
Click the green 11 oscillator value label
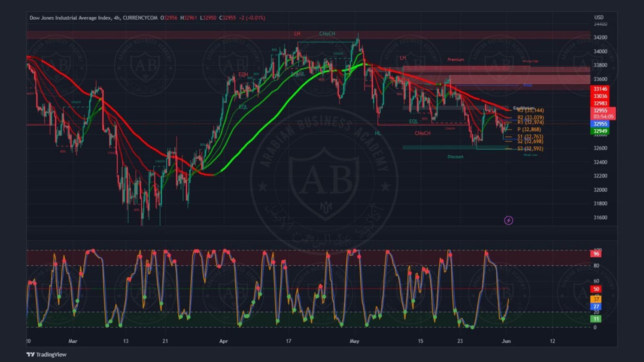pyautogui.click(x=596, y=319)
